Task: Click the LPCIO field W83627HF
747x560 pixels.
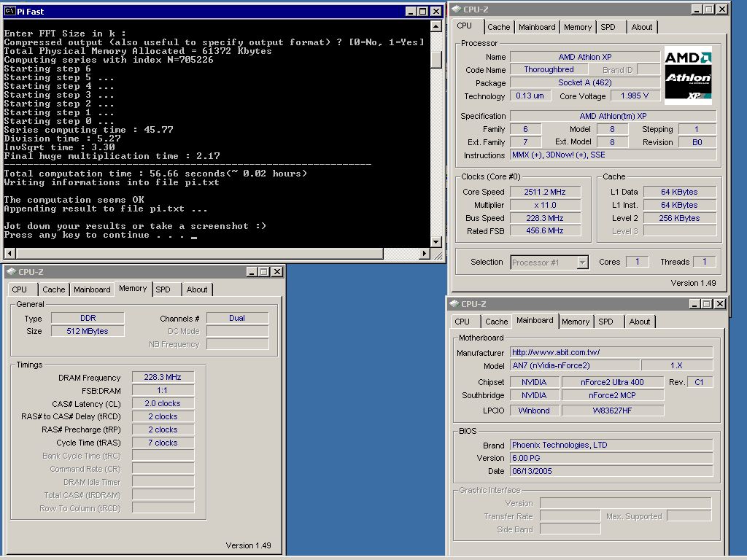Action: (x=613, y=411)
